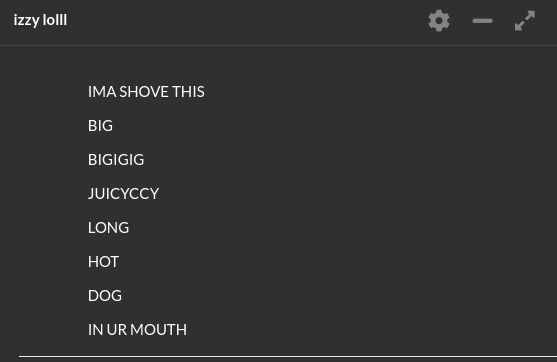Select the LONG message line
The image size is (557, 362).
(x=108, y=228)
